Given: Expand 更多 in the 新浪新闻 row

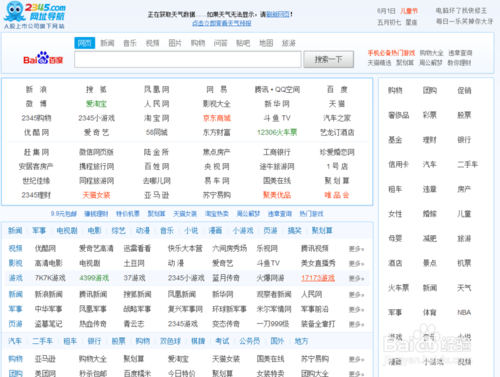Looking at the screenshot, I should tap(356, 294).
